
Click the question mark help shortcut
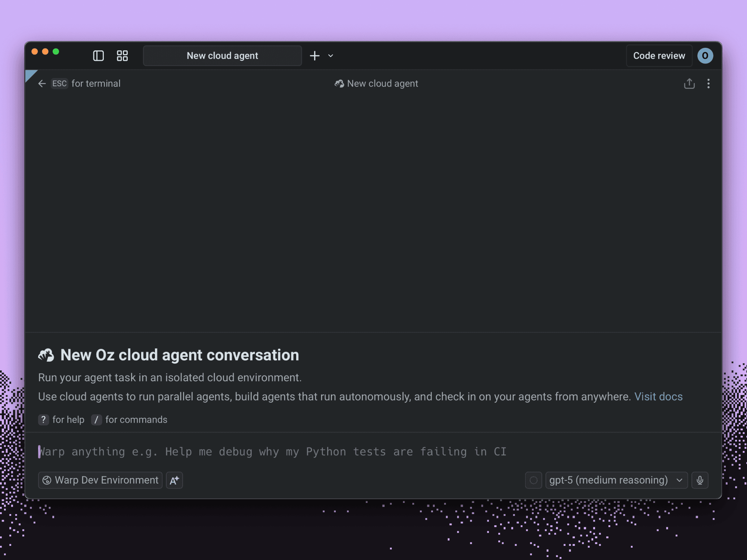pos(43,420)
